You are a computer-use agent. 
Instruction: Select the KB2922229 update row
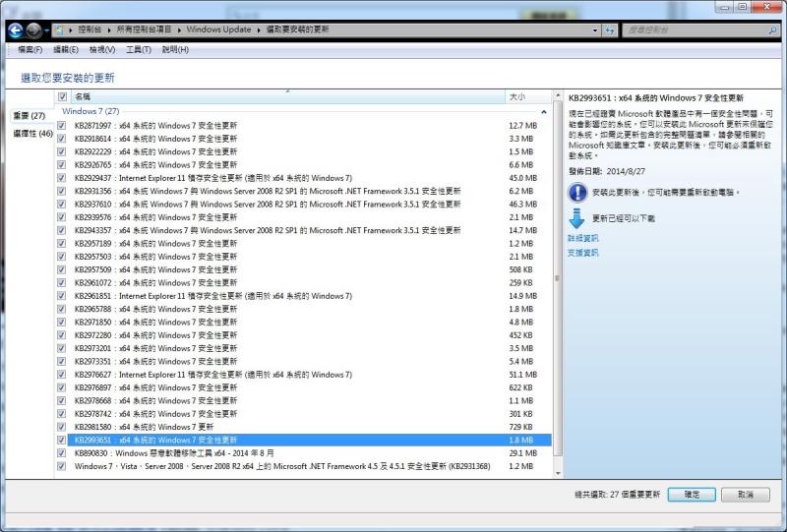pyautogui.click(x=303, y=151)
